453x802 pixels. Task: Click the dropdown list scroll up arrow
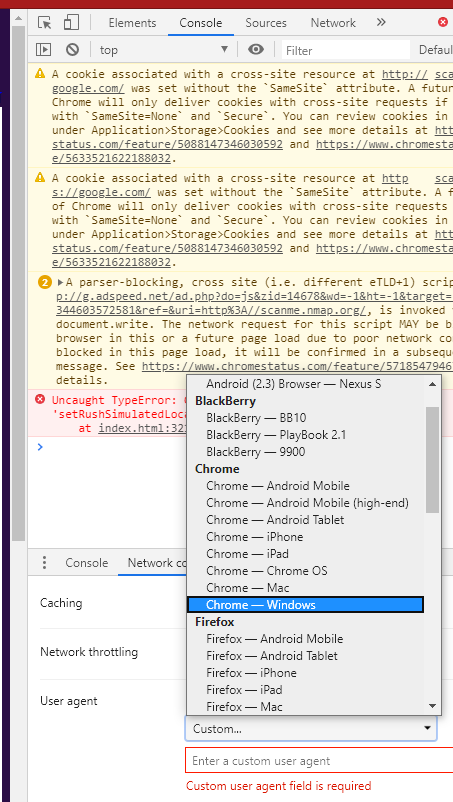(433, 384)
